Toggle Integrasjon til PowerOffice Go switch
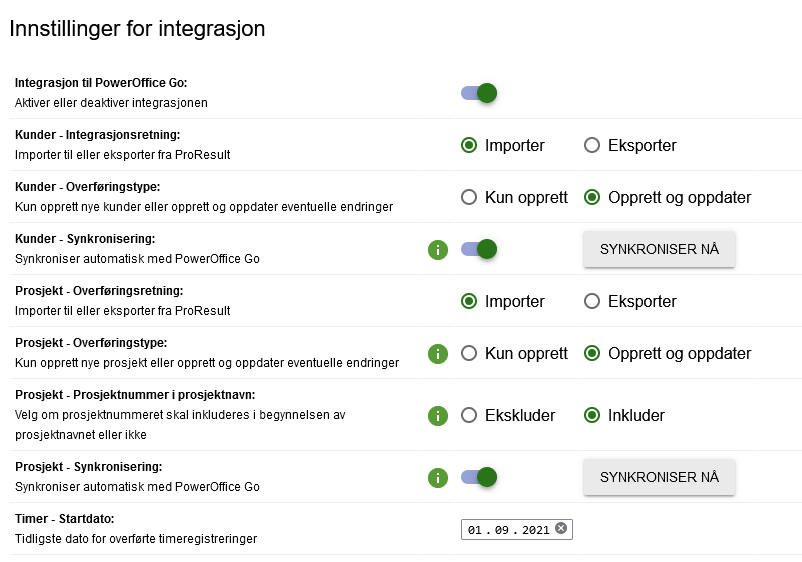Viewport: 802px width, 562px height. pyautogui.click(x=479, y=93)
